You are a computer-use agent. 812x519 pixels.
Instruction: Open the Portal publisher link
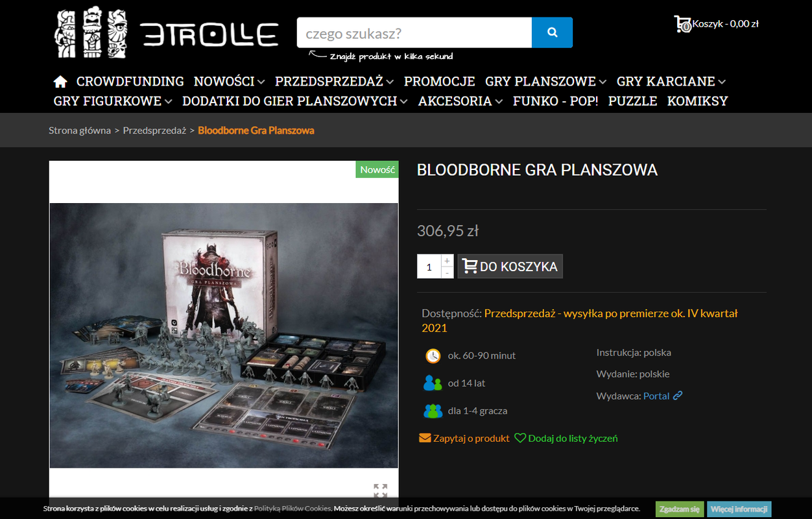[656, 396]
